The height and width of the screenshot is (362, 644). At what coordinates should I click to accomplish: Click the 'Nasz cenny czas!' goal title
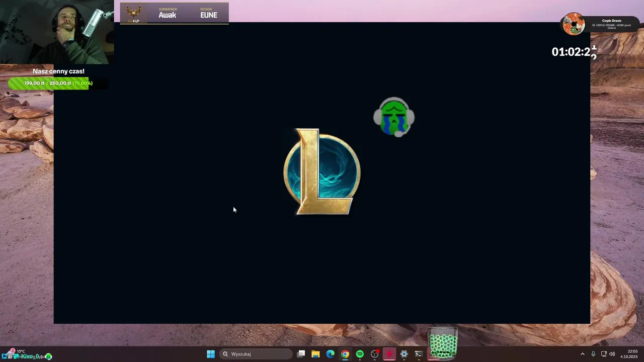pyautogui.click(x=58, y=71)
